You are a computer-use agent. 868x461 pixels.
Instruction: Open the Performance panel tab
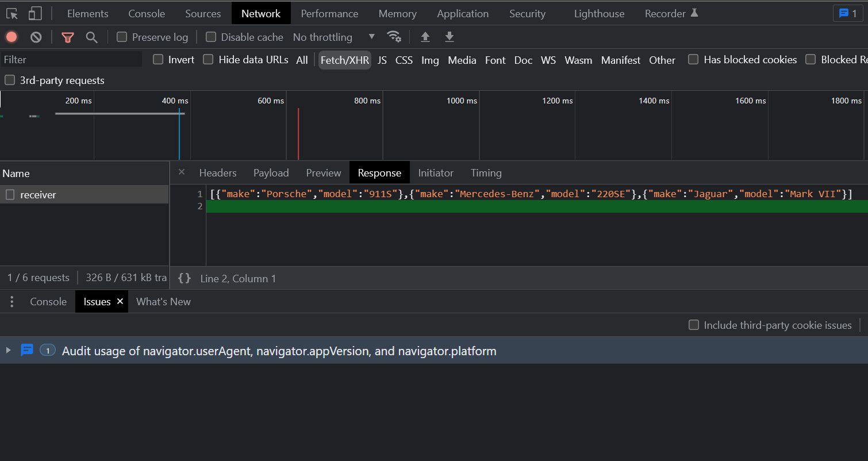(329, 13)
